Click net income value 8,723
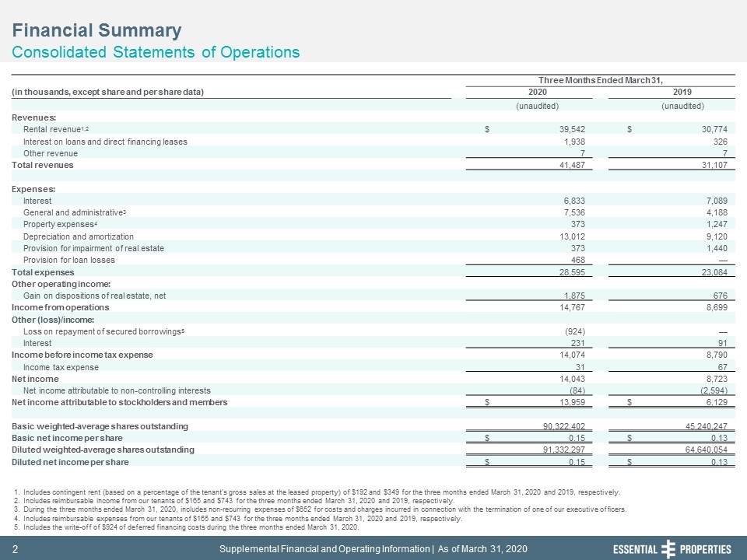Image resolution: width=747 pixels, height=560 pixels. 717,379
